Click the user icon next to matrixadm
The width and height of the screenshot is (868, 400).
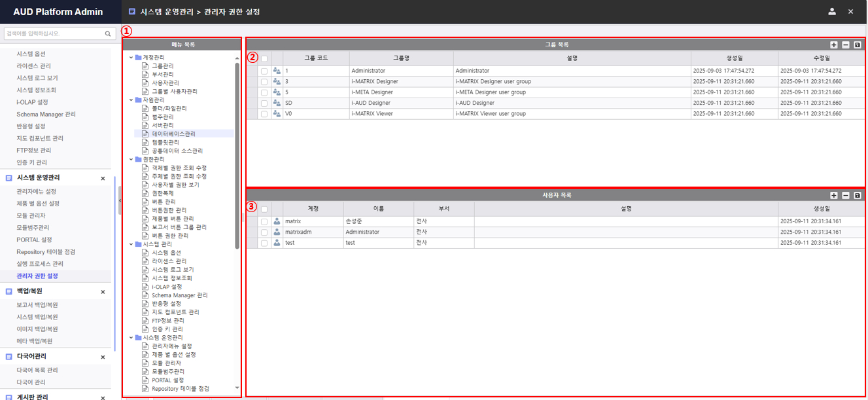[x=277, y=232]
